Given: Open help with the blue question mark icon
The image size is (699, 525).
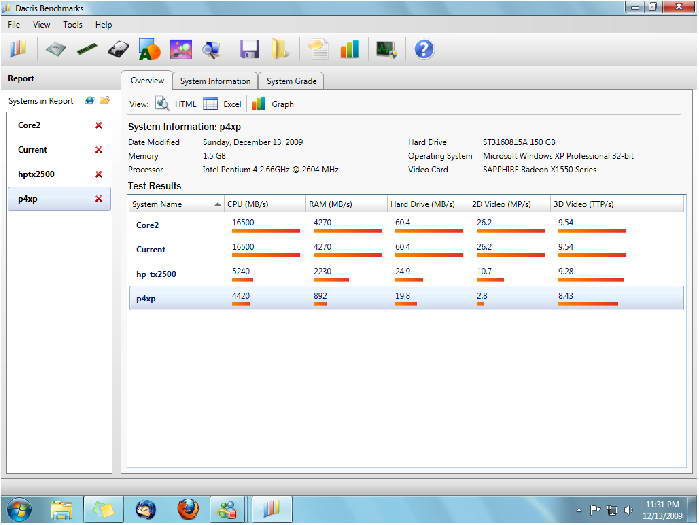Looking at the screenshot, I should click(x=424, y=49).
